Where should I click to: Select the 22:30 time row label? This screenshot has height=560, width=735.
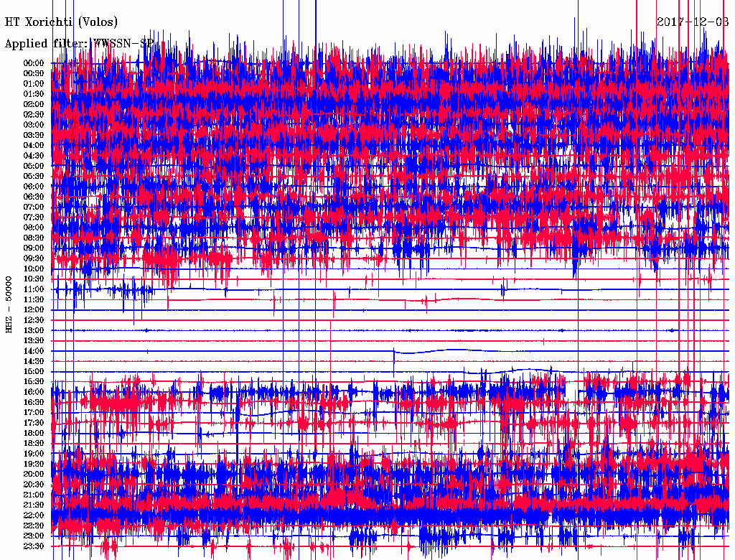(x=34, y=526)
